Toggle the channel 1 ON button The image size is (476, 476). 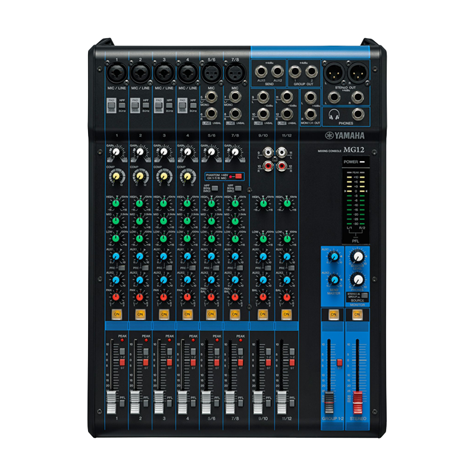pyautogui.click(x=117, y=314)
